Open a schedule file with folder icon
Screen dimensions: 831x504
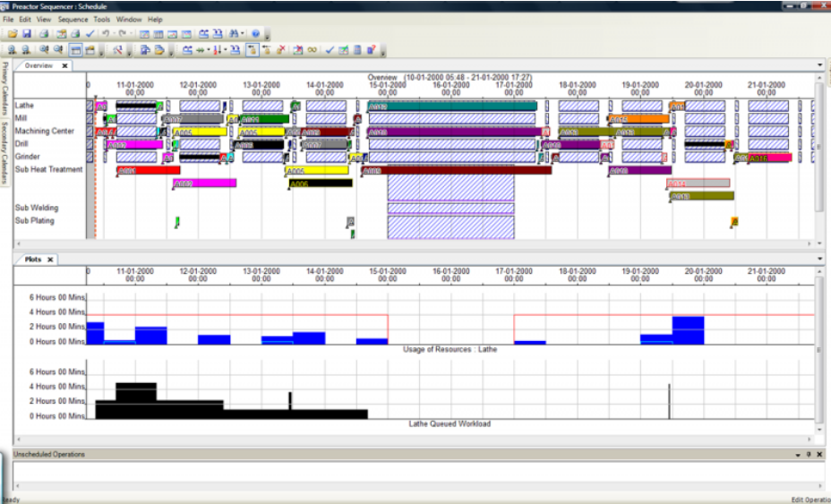13,33
